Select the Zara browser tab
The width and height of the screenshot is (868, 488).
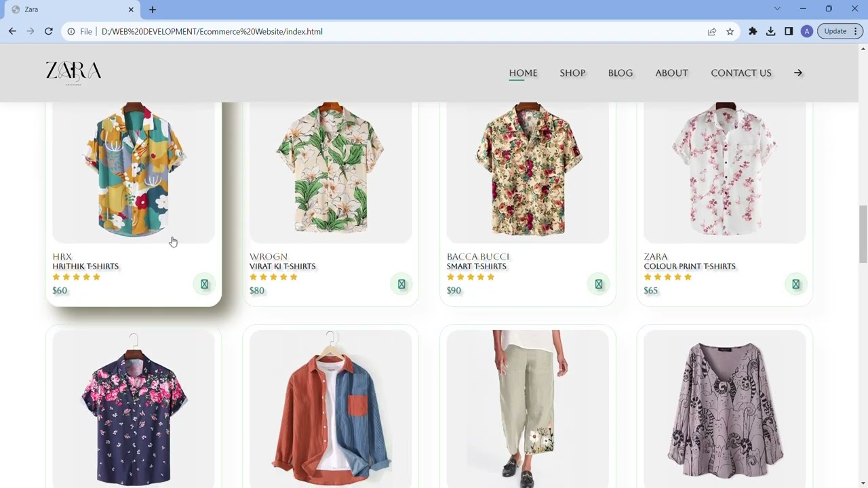coord(71,9)
